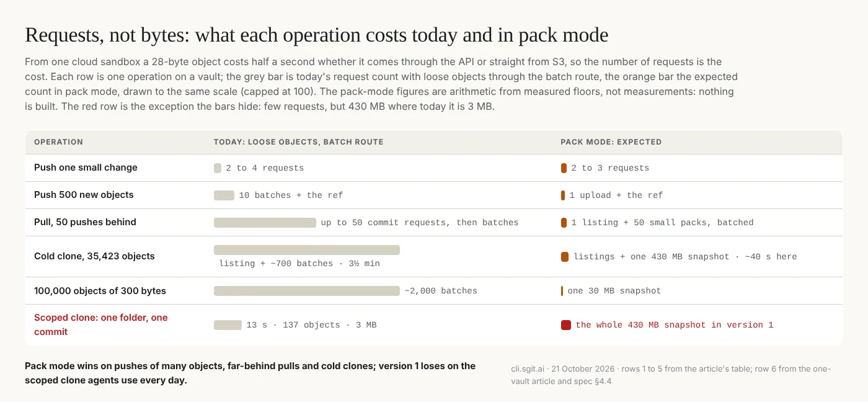The width and height of the screenshot is (868, 402).
Task: Click grey bar beside '~2,000 batches'
Action: coord(307,291)
